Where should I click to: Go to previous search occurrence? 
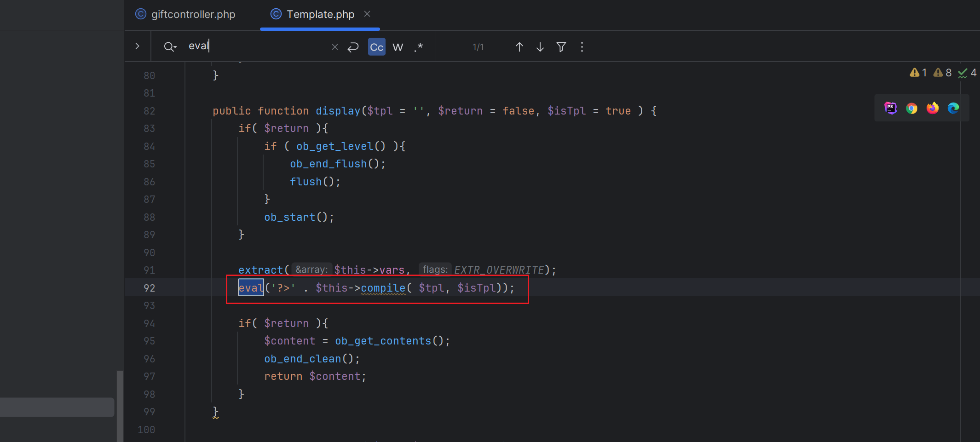[x=519, y=47]
